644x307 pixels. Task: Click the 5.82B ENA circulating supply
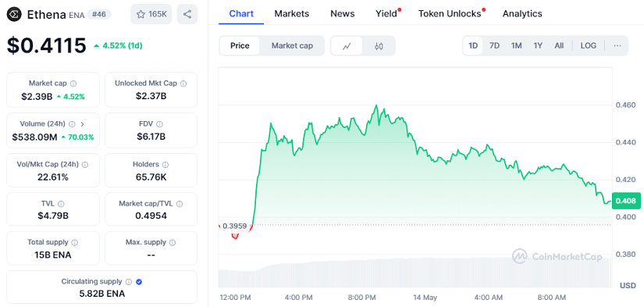pyautogui.click(x=102, y=294)
